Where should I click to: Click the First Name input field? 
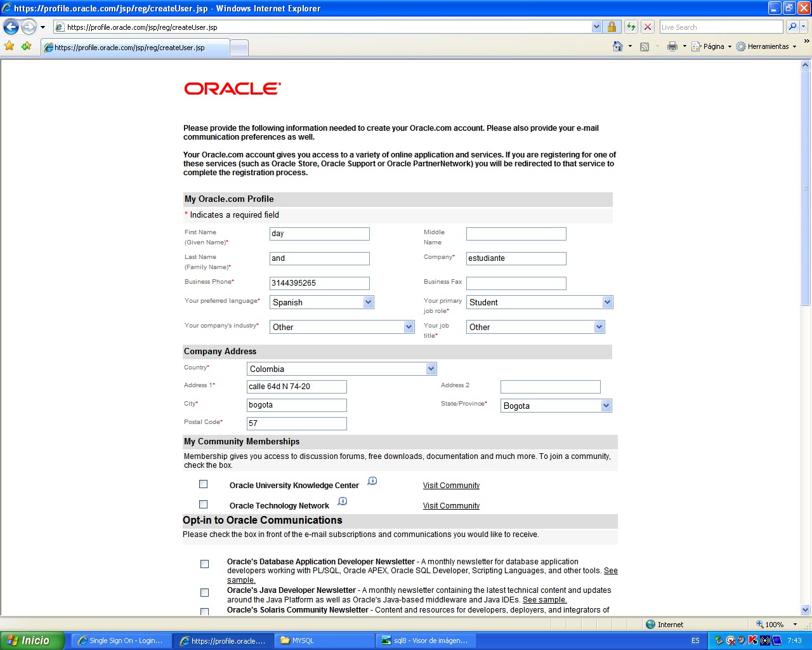tap(320, 234)
